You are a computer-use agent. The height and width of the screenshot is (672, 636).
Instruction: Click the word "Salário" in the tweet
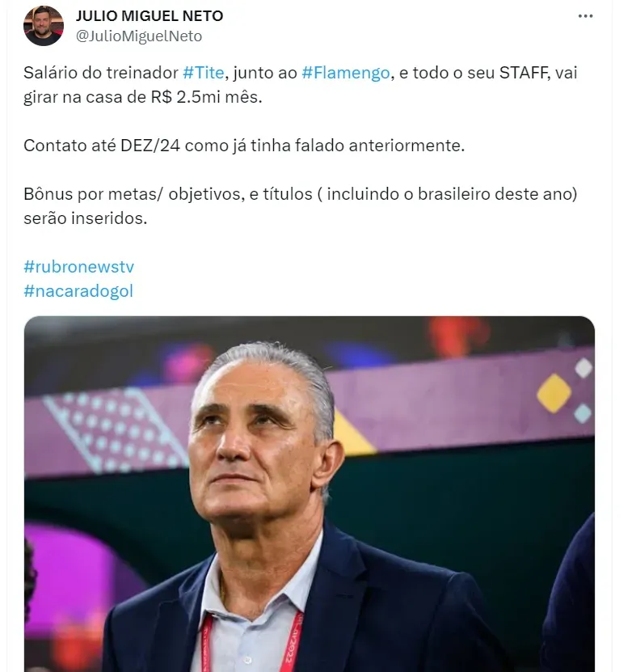coord(51,73)
